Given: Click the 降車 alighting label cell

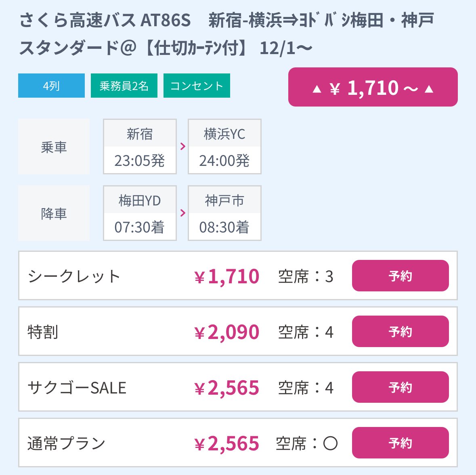Looking at the screenshot, I should pos(54,213).
